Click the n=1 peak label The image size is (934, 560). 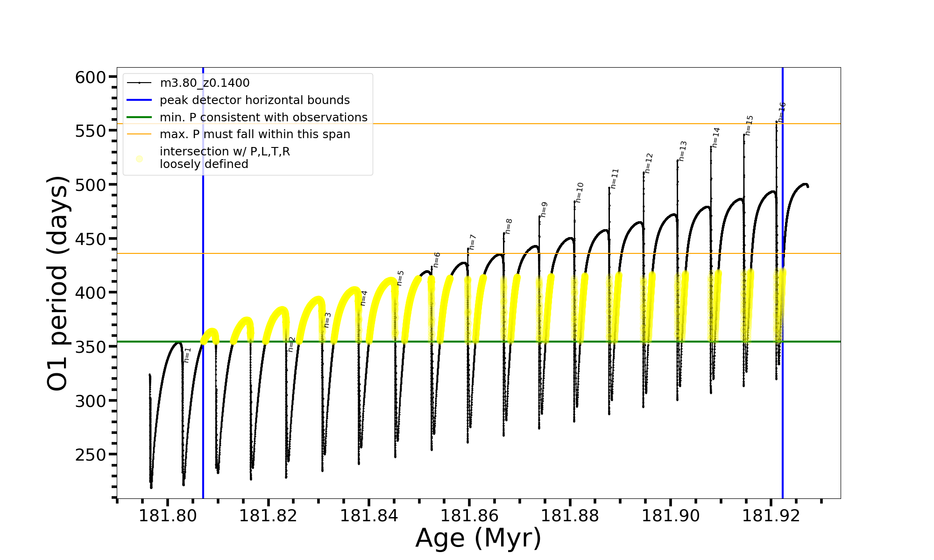tap(187, 355)
